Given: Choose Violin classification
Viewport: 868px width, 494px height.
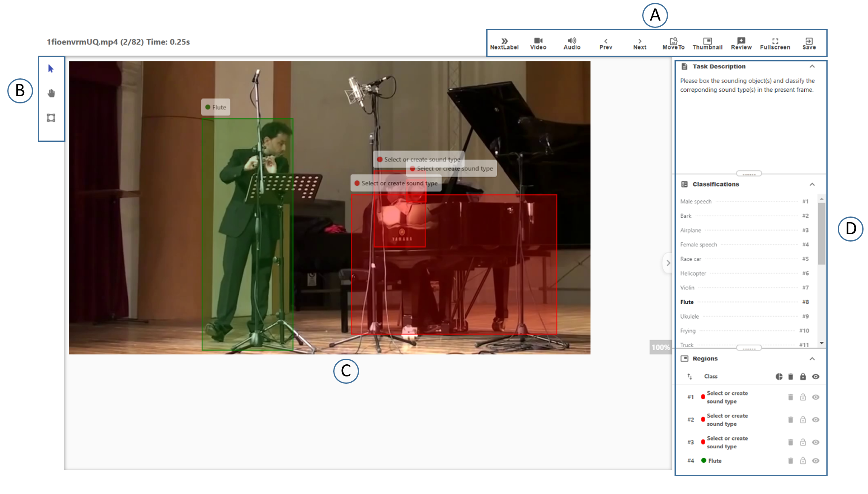Looking at the screenshot, I should tap(744, 288).
